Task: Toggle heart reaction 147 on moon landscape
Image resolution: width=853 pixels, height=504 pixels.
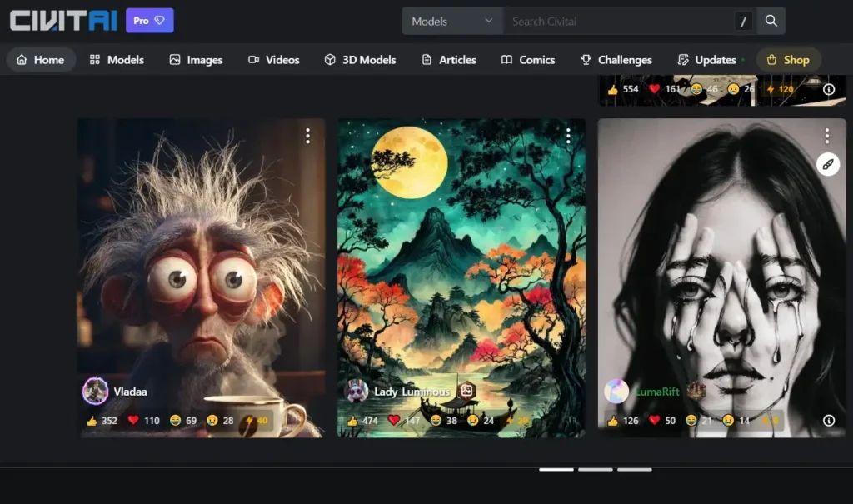Action: coord(404,420)
